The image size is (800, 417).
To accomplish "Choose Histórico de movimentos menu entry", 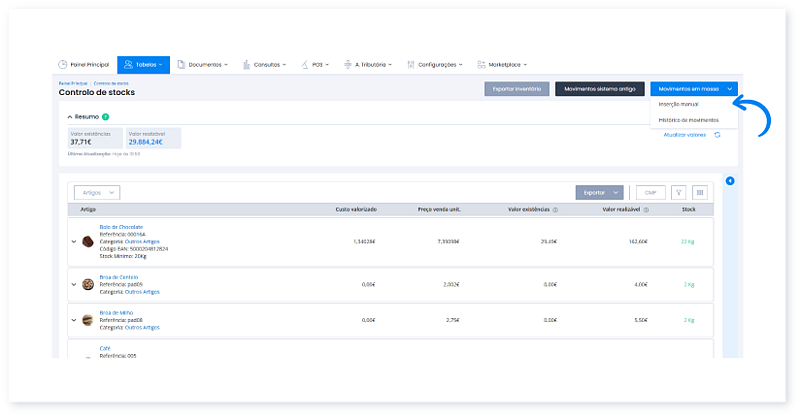I will tap(689, 120).
